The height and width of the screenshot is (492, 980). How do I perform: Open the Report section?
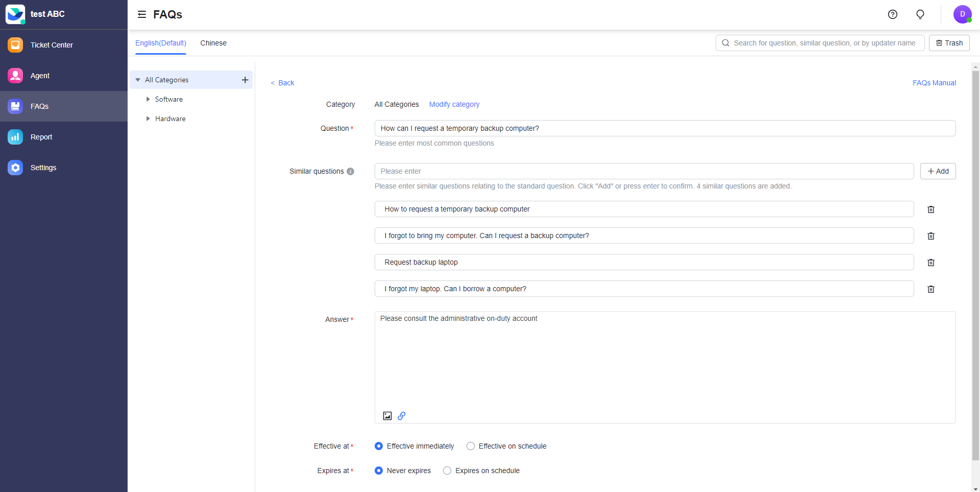41,137
